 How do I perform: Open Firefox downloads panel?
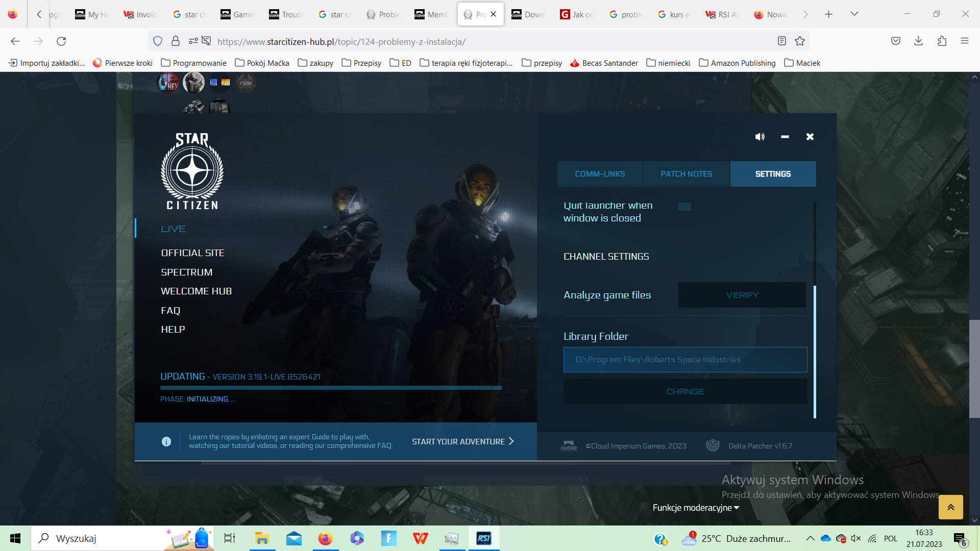click(x=918, y=41)
